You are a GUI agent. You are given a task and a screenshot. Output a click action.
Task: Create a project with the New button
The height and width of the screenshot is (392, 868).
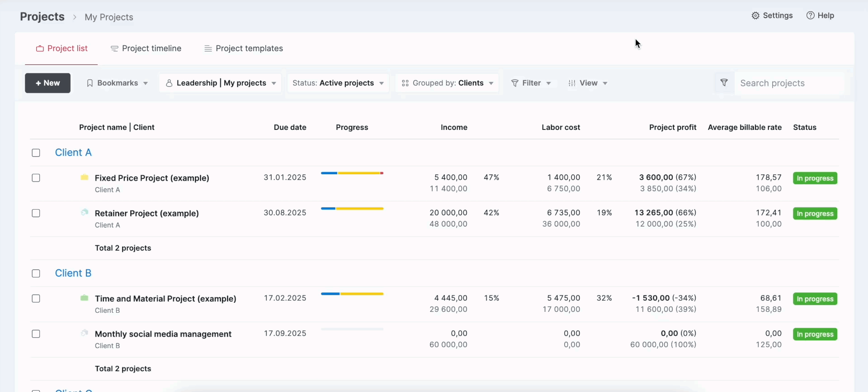pyautogui.click(x=47, y=83)
